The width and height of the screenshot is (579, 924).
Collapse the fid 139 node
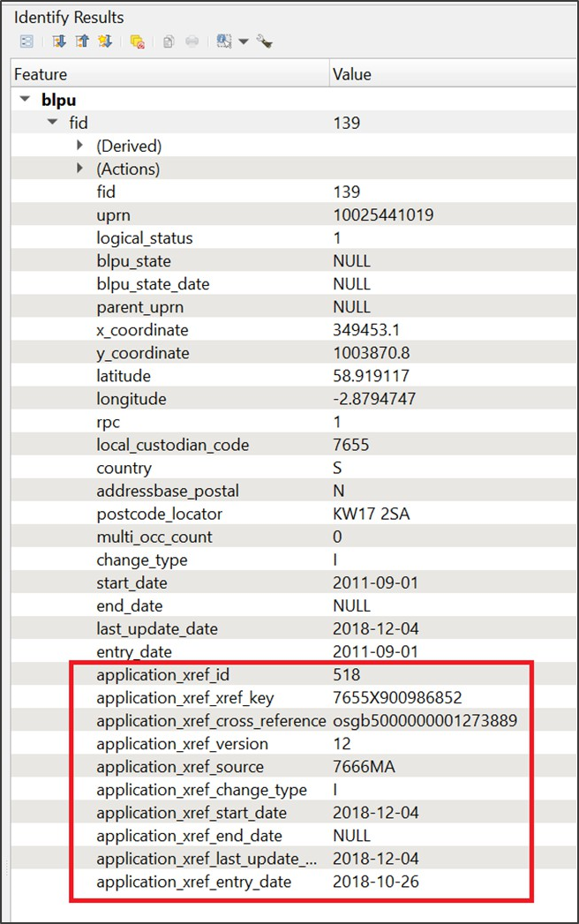(52, 123)
